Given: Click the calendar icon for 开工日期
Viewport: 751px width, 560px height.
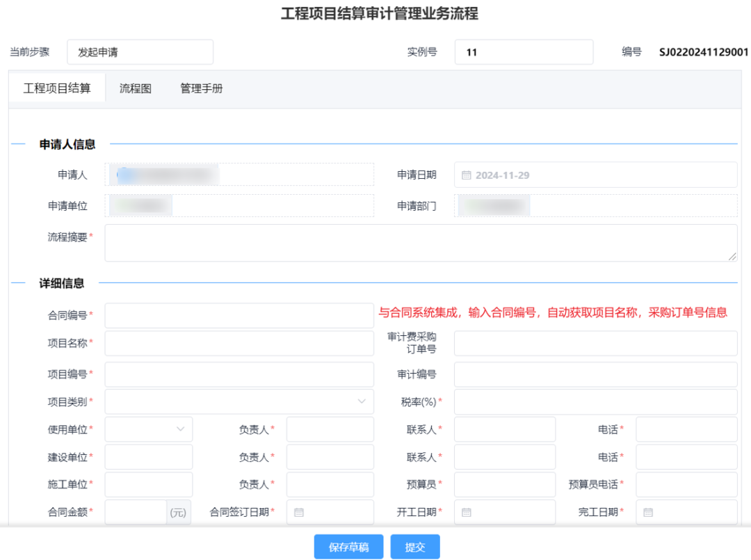Looking at the screenshot, I should tap(467, 513).
